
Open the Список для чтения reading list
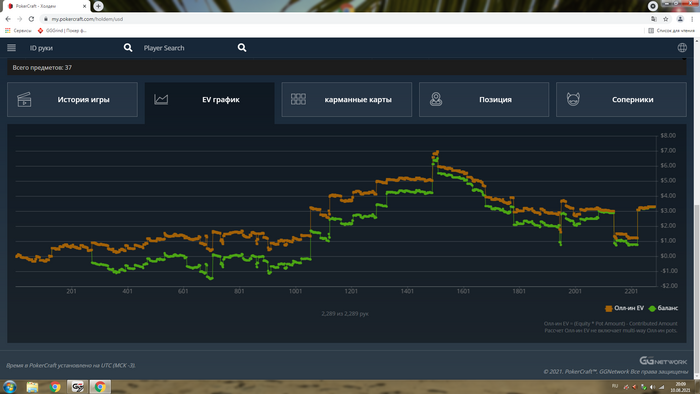click(671, 30)
